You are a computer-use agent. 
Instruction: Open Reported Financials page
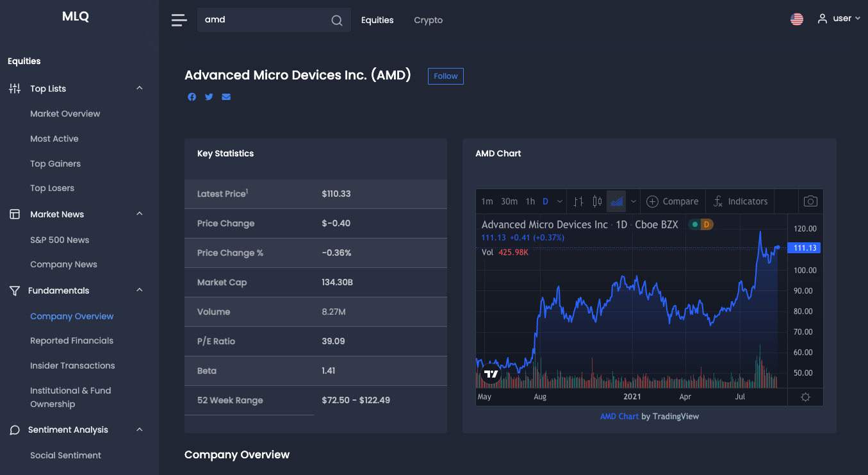point(72,340)
